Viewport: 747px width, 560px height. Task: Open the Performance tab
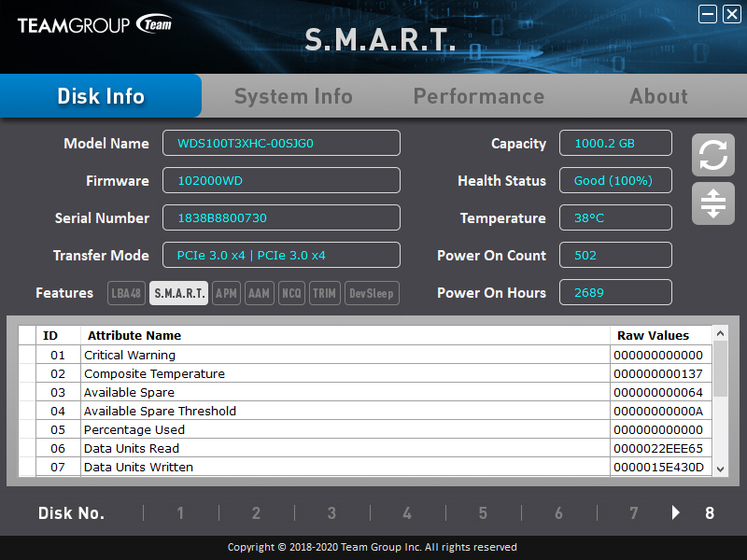pyautogui.click(x=479, y=96)
